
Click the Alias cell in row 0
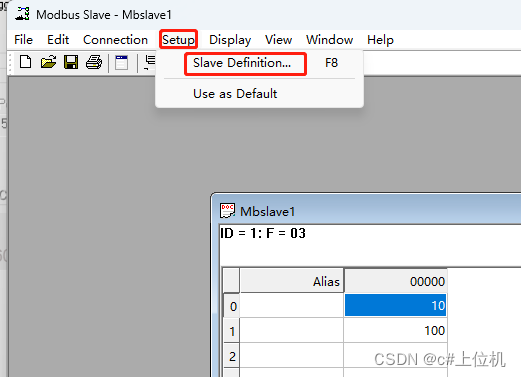(292, 305)
